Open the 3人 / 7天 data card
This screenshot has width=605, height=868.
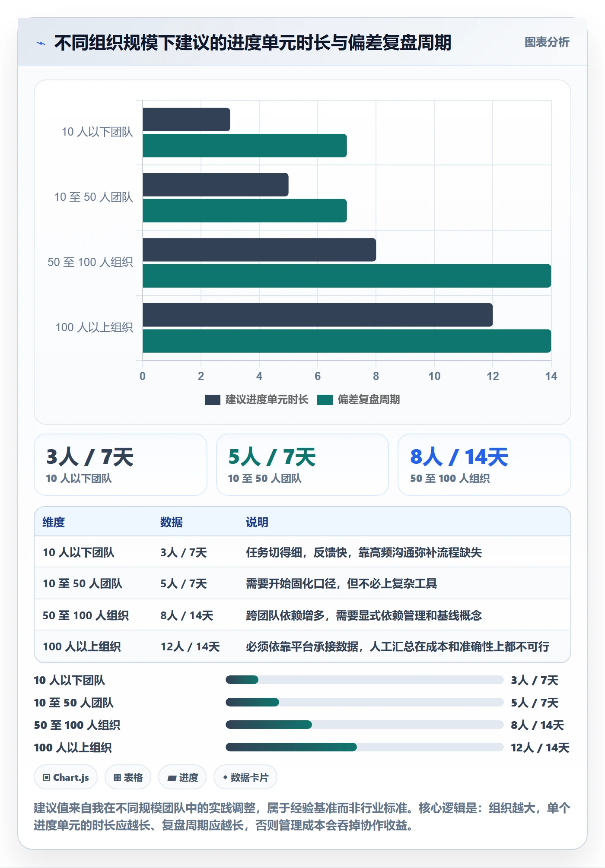121,465
